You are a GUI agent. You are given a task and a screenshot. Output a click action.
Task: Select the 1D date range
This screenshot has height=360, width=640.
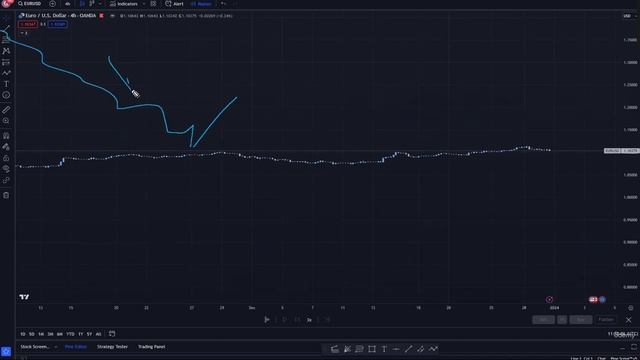[23, 334]
